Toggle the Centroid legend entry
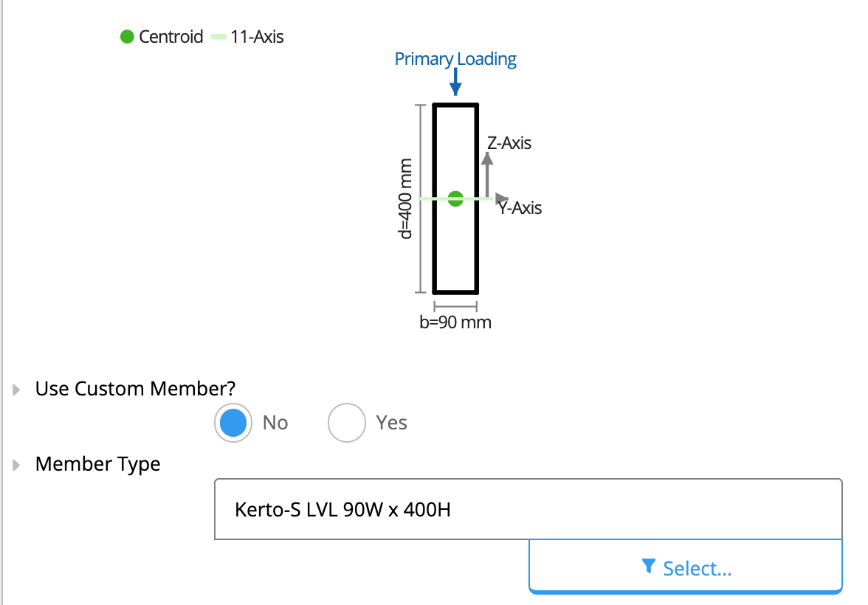The height and width of the screenshot is (605, 868). click(162, 37)
